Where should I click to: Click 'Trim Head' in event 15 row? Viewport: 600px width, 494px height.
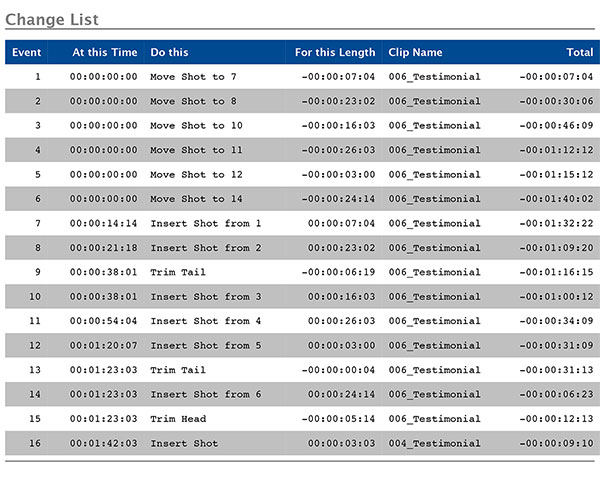tap(178, 419)
